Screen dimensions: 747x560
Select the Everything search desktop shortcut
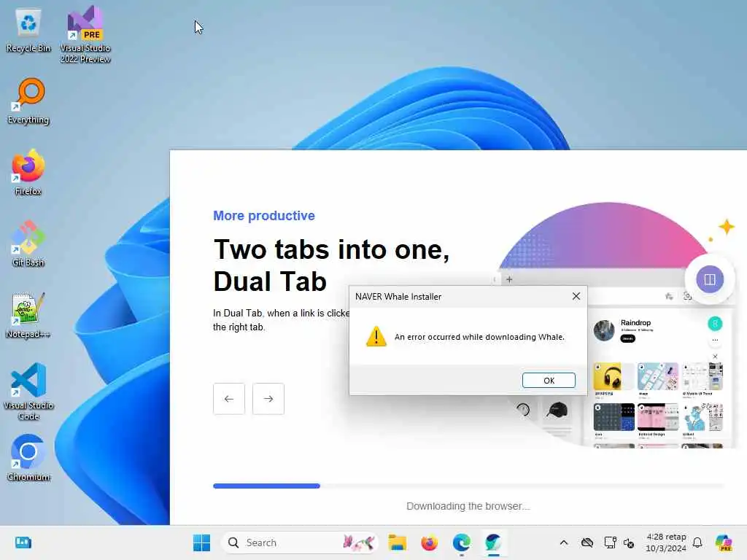[x=28, y=101]
